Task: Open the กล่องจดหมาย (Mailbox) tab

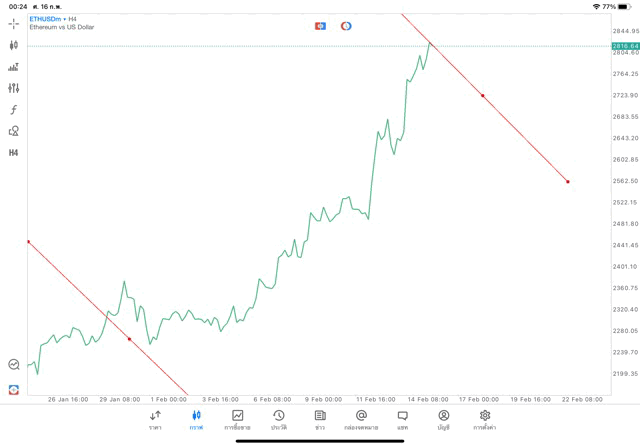Action: coord(361,419)
